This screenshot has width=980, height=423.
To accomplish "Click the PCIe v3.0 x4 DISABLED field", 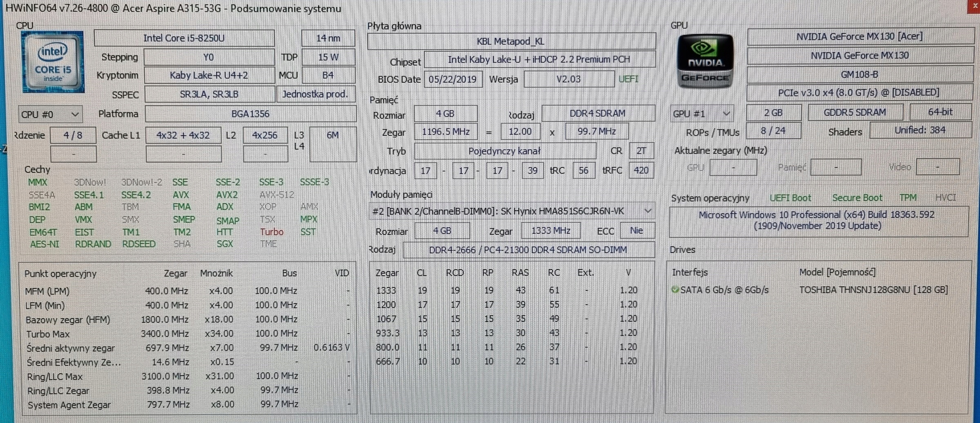I will (860, 93).
